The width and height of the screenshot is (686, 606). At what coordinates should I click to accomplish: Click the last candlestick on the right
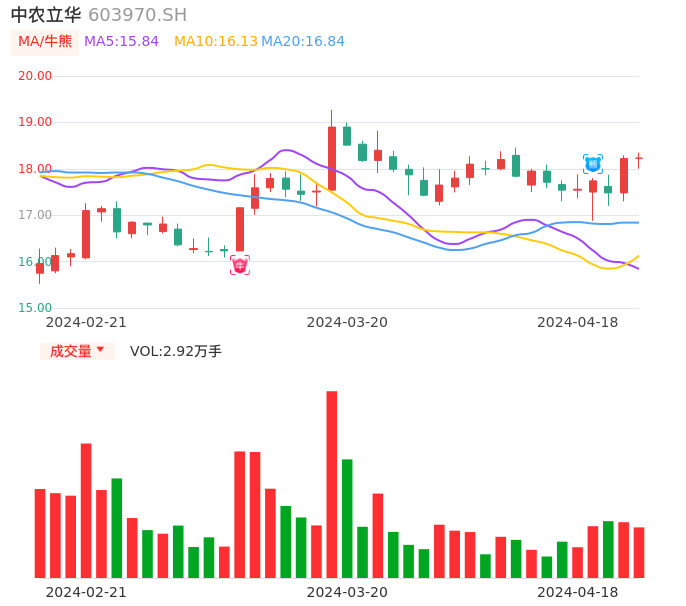pyautogui.click(x=639, y=158)
